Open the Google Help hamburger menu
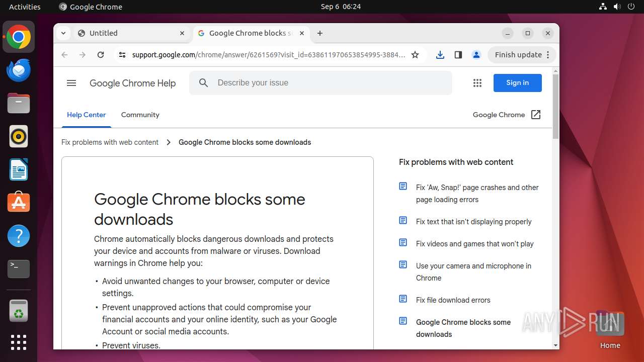The image size is (644, 362). pyautogui.click(x=71, y=83)
